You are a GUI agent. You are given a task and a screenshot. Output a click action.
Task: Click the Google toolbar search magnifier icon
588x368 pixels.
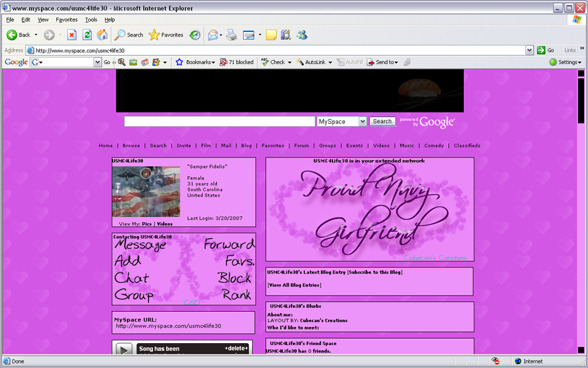[x=122, y=62]
